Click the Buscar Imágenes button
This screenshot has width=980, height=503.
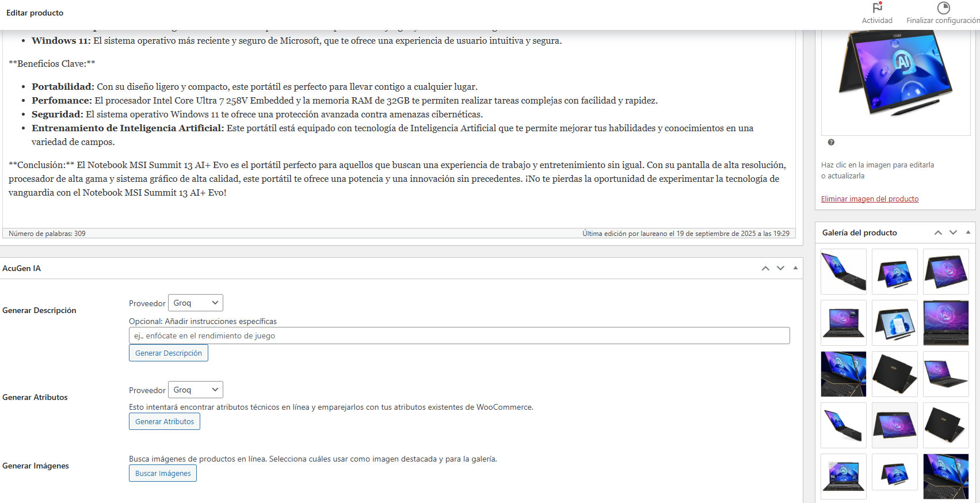pyautogui.click(x=163, y=473)
